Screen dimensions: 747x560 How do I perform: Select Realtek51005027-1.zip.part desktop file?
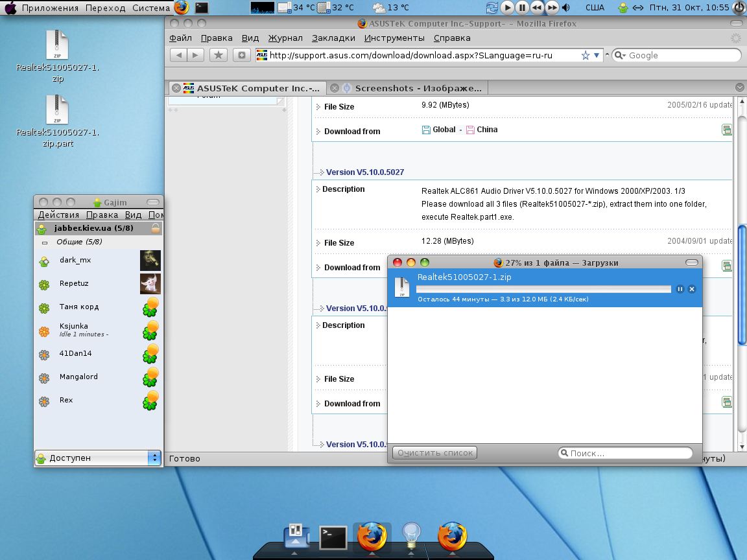(58, 122)
